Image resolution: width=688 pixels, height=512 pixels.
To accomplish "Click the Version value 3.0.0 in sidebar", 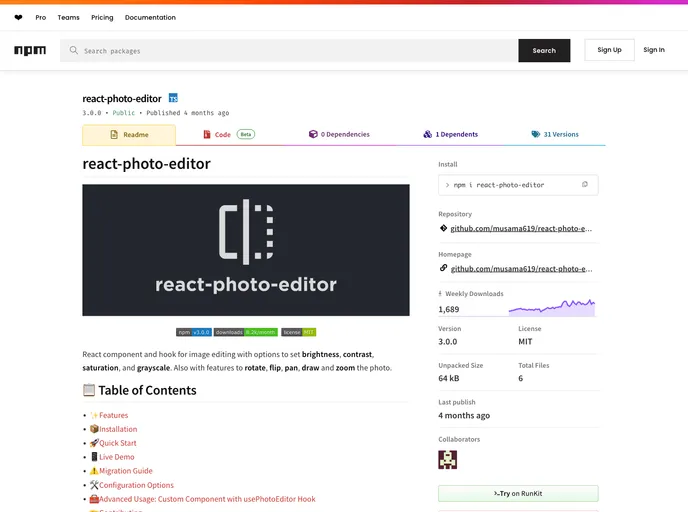I will 448,341.
